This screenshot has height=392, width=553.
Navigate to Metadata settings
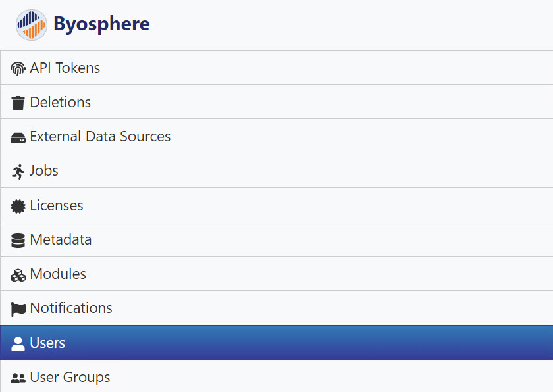pos(276,239)
